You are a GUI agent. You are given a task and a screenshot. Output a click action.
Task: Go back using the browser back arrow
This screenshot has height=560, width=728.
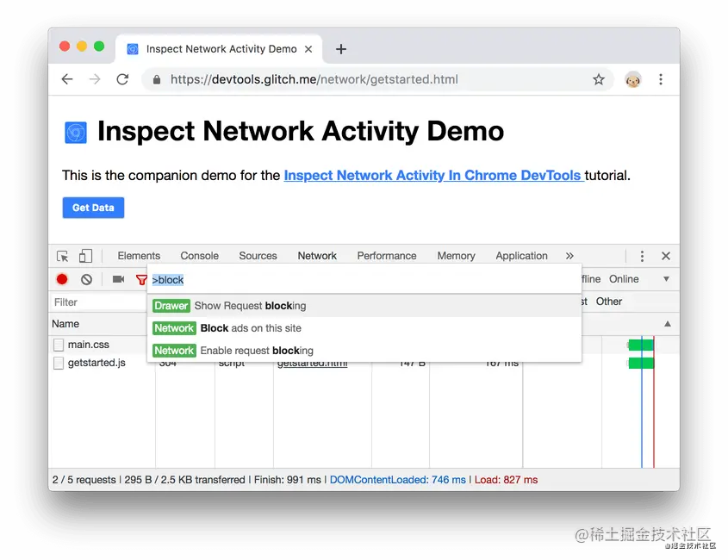click(67, 79)
